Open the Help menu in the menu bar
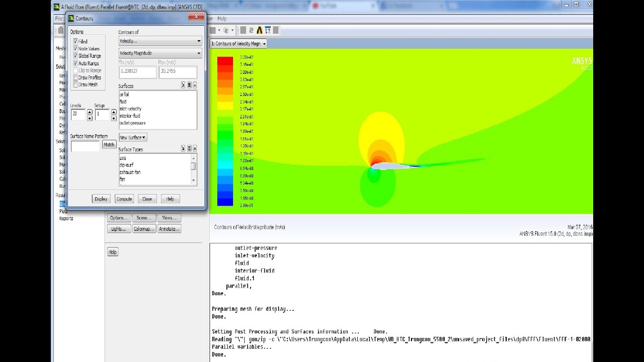 click(x=222, y=19)
